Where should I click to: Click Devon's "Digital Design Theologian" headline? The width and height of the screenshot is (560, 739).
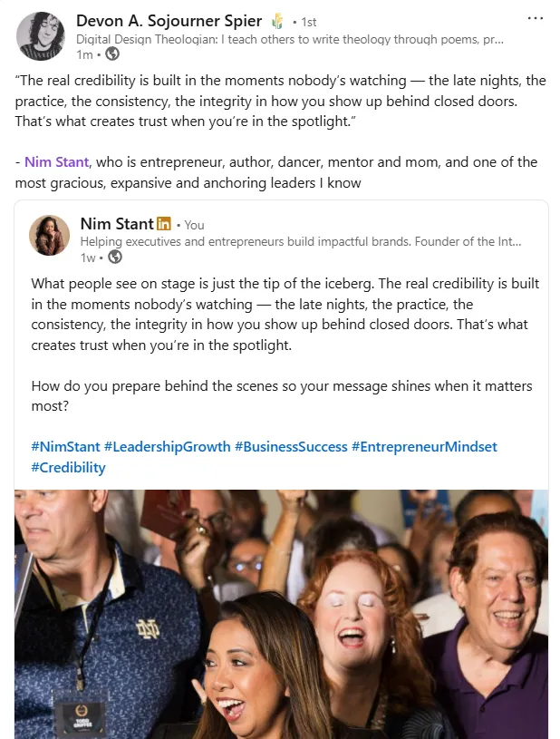[x=290, y=40]
